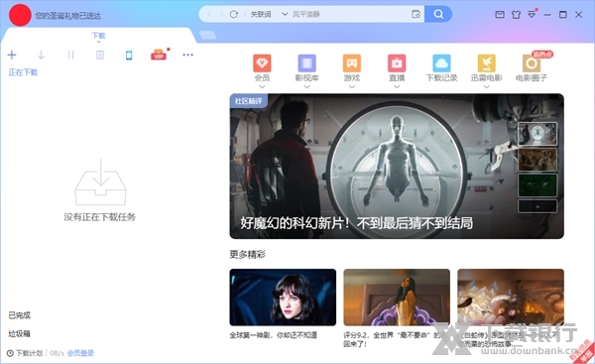Focus the 风平浪静 search field

pos(349,14)
